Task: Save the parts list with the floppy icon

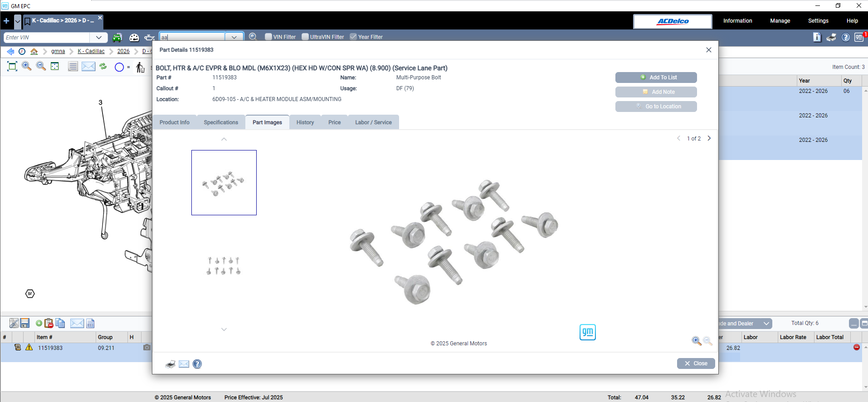Action: (25, 323)
